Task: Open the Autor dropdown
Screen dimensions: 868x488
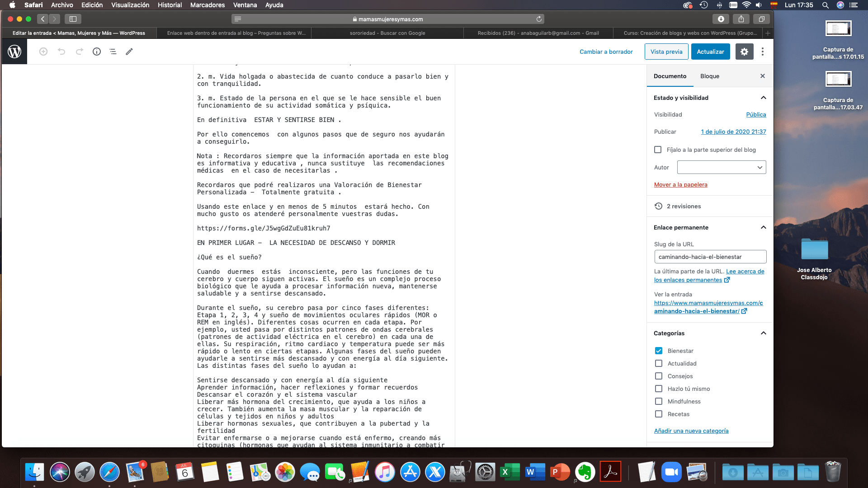Action: pyautogui.click(x=722, y=167)
